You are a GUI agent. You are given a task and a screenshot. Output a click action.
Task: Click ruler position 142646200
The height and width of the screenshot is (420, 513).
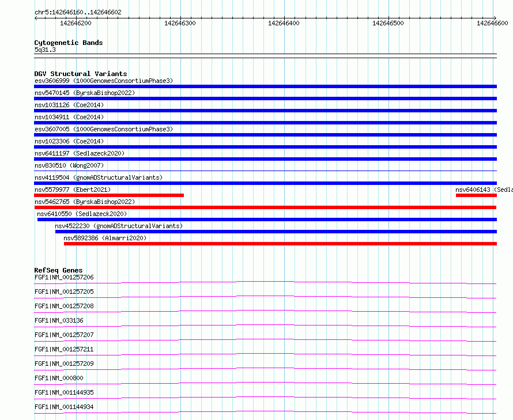[x=76, y=23]
